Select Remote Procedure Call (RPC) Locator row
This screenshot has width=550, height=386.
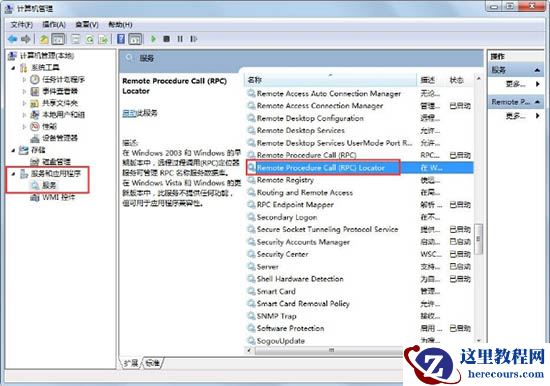click(x=360, y=168)
